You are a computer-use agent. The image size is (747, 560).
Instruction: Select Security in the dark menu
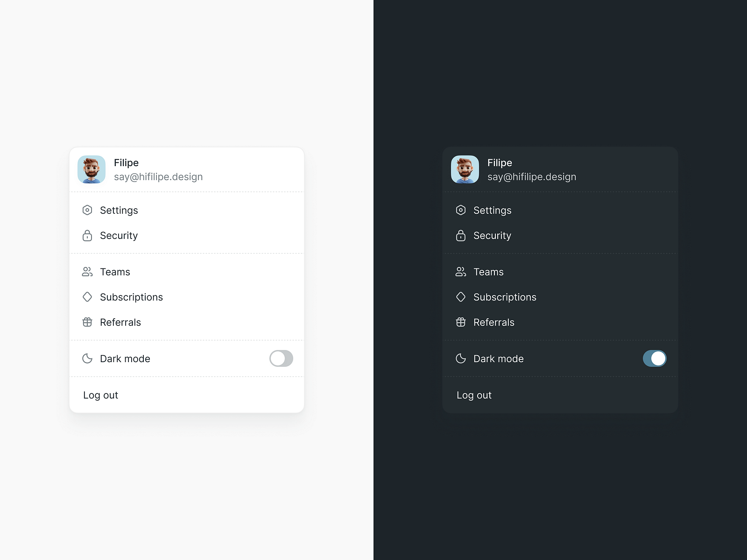[493, 236]
